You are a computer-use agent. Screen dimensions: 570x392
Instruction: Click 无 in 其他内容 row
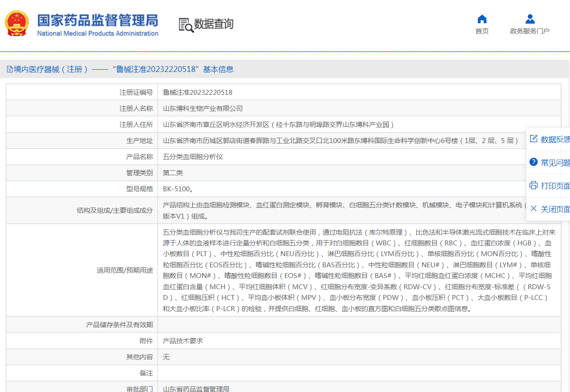coord(166,357)
